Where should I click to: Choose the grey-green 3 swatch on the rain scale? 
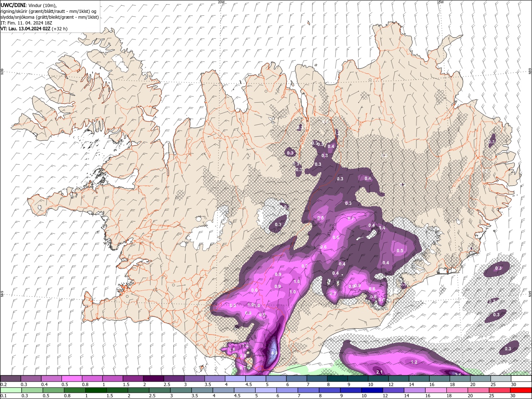181,390
